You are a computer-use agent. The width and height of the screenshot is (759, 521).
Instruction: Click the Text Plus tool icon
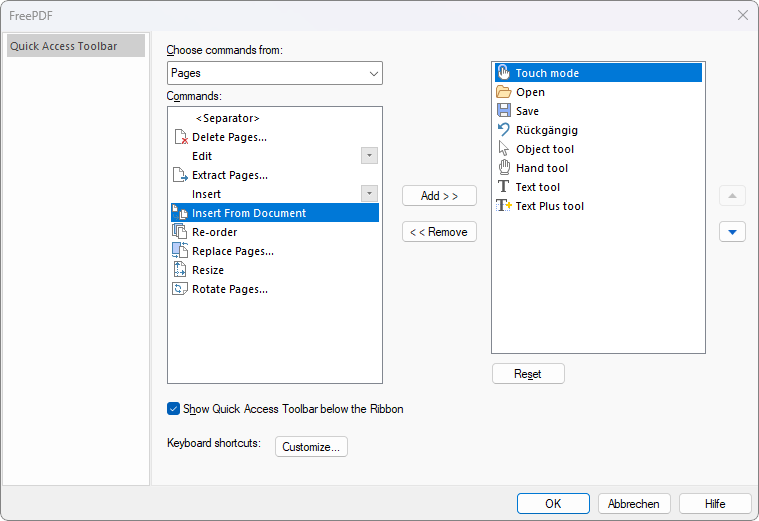point(504,206)
